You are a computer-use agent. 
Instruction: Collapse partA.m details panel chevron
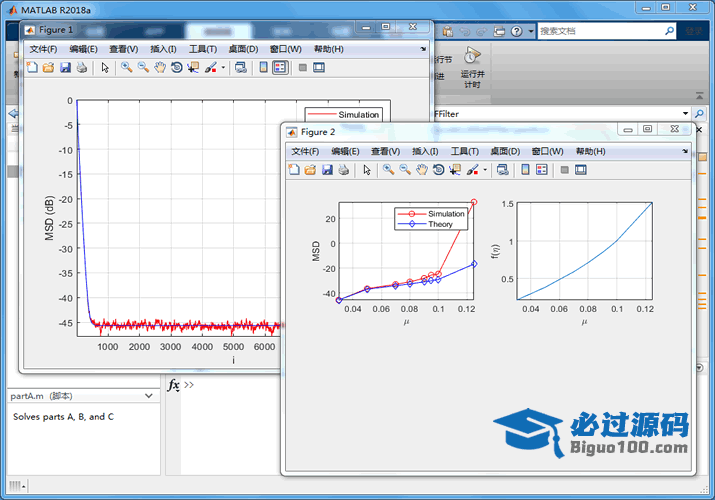tap(149, 396)
